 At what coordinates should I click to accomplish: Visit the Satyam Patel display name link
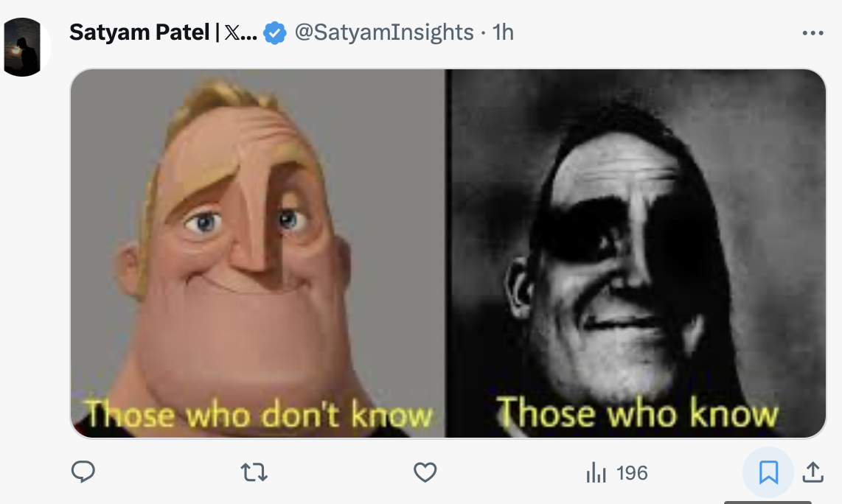tap(139, 32)
